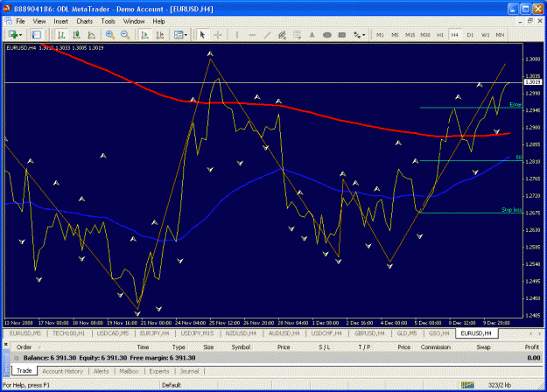This screenshot has height=392, width=547.
Task: Select the Trendline drawing tool
Action: (x=267, y=35)
